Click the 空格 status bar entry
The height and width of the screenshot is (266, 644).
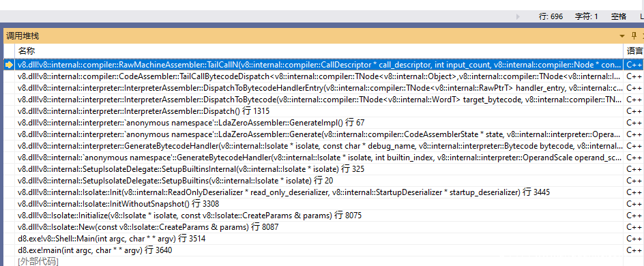pyautogui.click(x=619, y=16)
